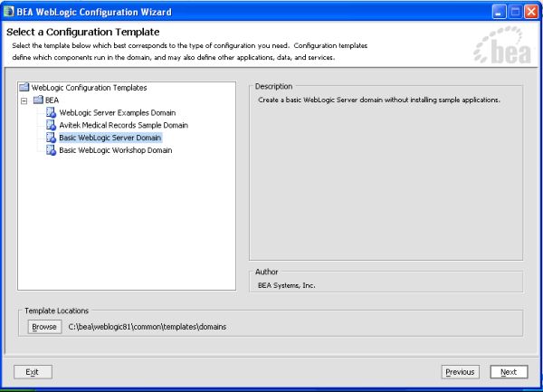Proceed with the Next button
The height and width of the screenshot is (392, 543).
tap(509, 372)
